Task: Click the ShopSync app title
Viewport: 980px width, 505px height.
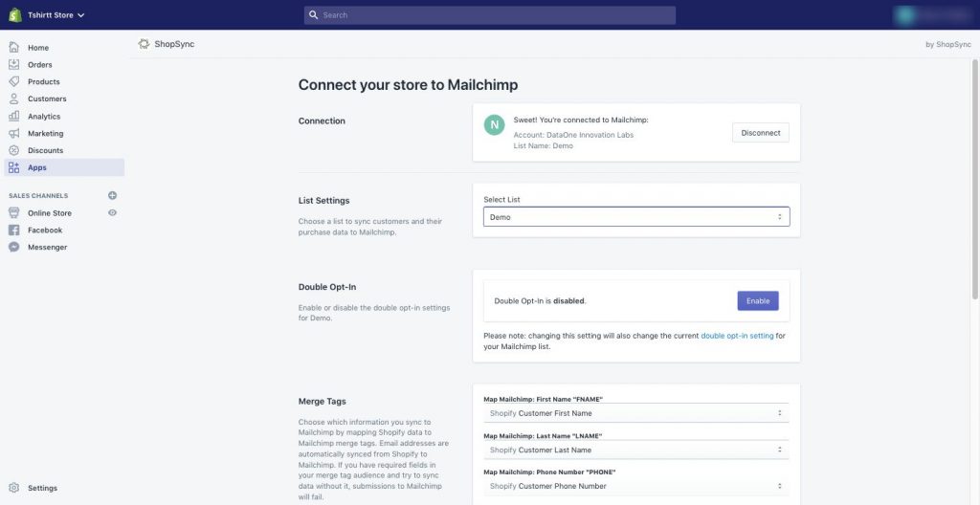Action: pyautogui.click(x=174, y=44)
